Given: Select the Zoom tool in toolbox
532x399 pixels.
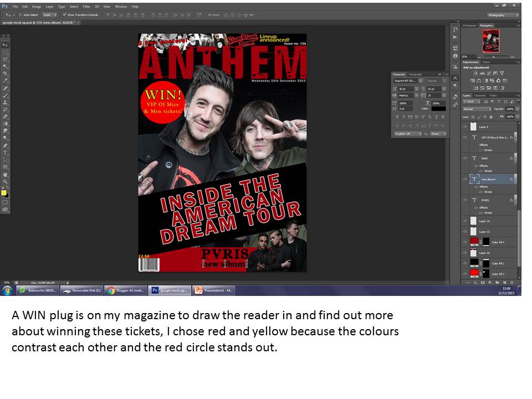Looking at the screenshot, I should (5, 182).
